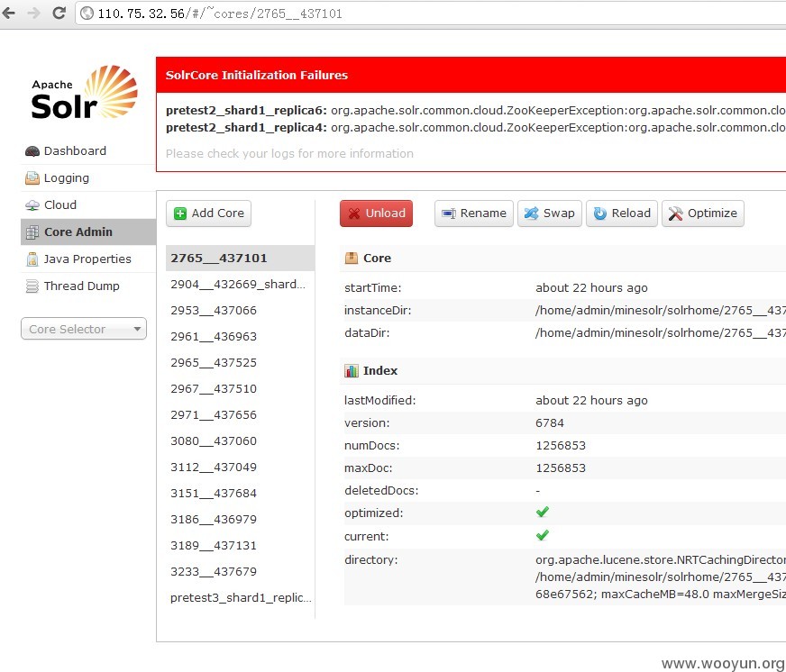This screenshot has height=672, width=786.
Task: Select core 2965__437525
Action: pos(240,362)
